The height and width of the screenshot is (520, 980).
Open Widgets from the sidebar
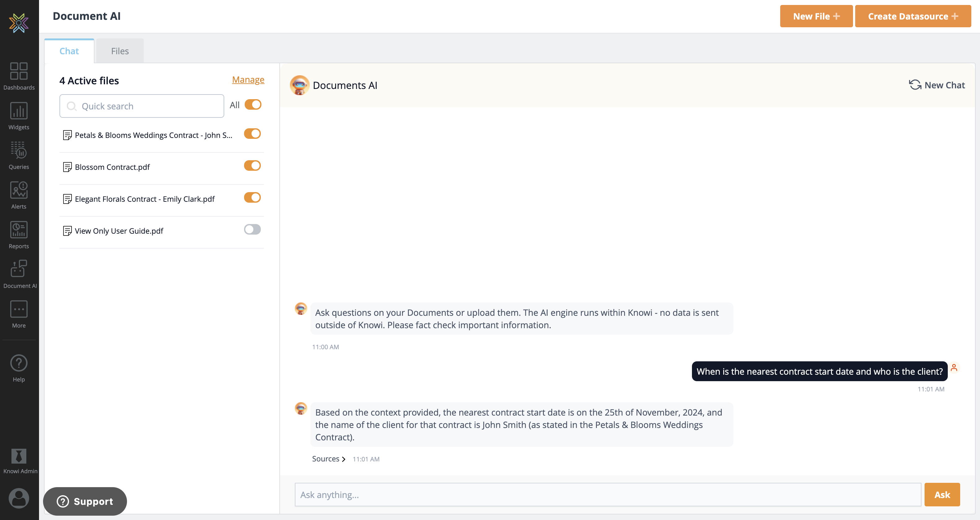click(19, 116)
